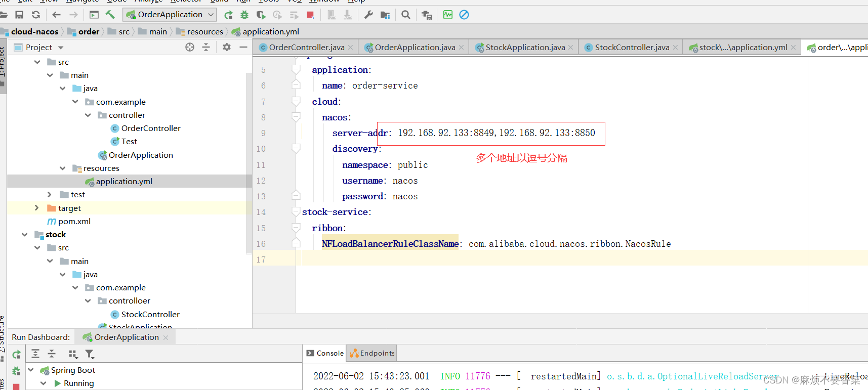Collapse the order com.example package
The height and width of the screenshot is (390, 868).
pyautogui.click(x=75, y=102)
